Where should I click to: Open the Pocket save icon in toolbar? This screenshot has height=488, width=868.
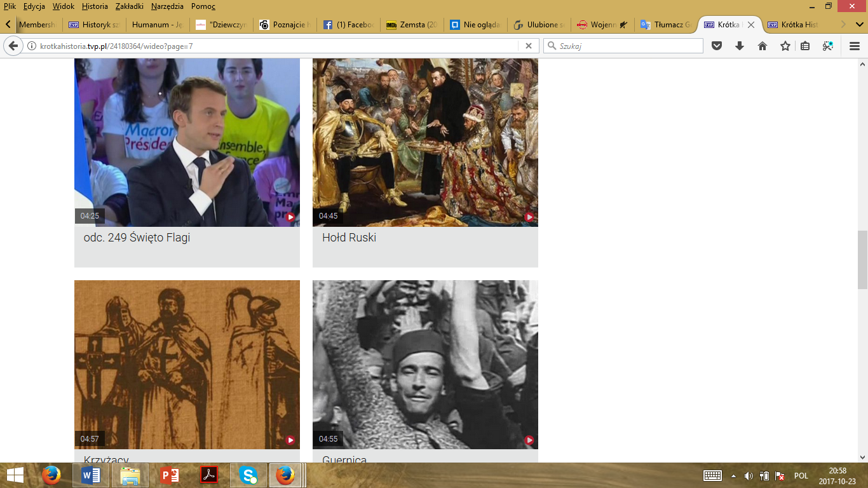(717, 46)
